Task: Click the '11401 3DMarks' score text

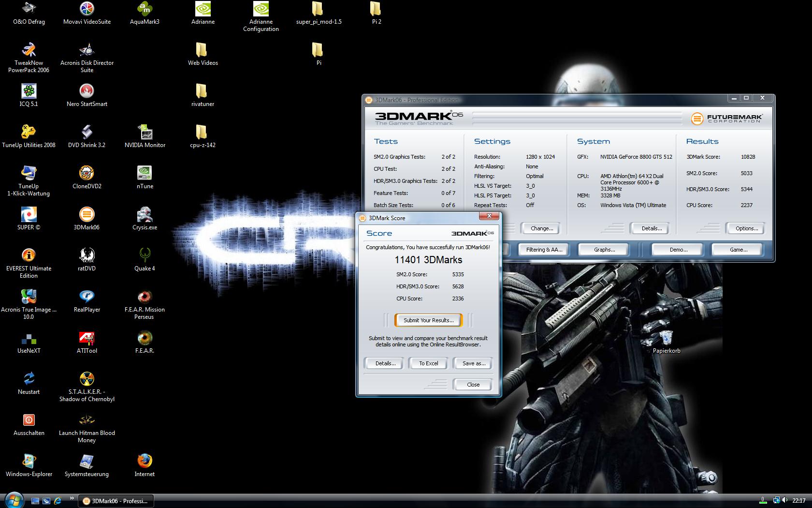Action: [428, 260]
